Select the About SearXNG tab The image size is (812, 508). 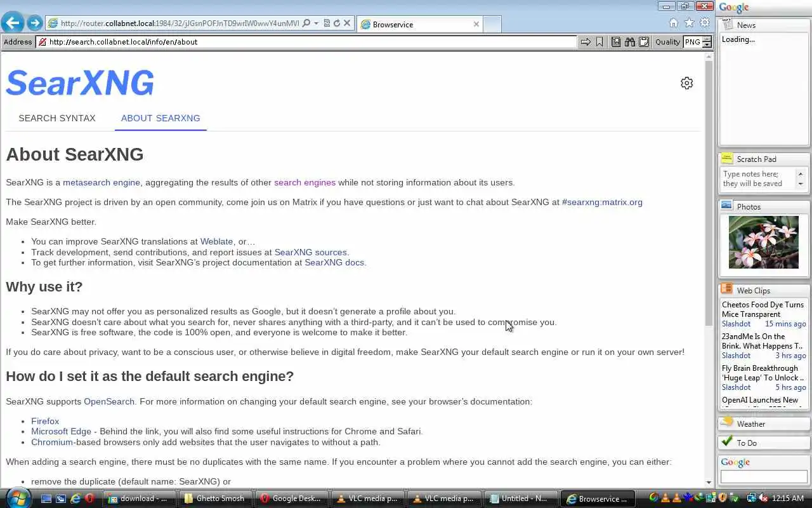click(160, 118)
